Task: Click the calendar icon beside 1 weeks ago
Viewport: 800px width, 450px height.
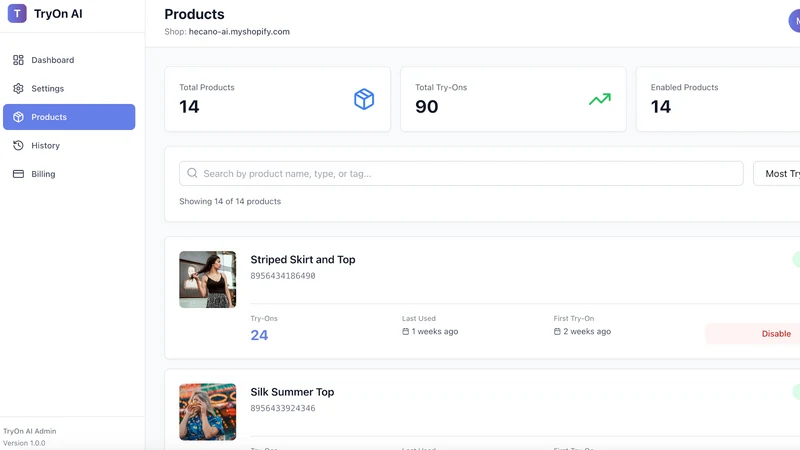Action: pos(406,332)
